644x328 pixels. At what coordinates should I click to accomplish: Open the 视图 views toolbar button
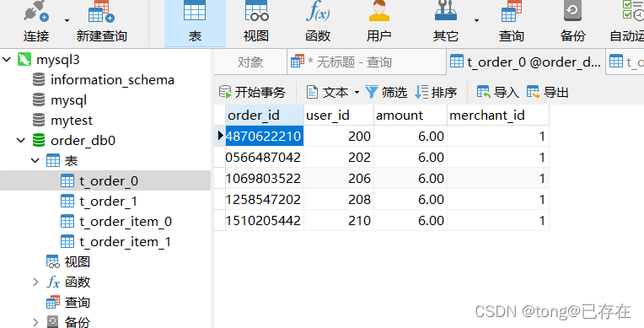pyautogui.click(x=256, y=22)
